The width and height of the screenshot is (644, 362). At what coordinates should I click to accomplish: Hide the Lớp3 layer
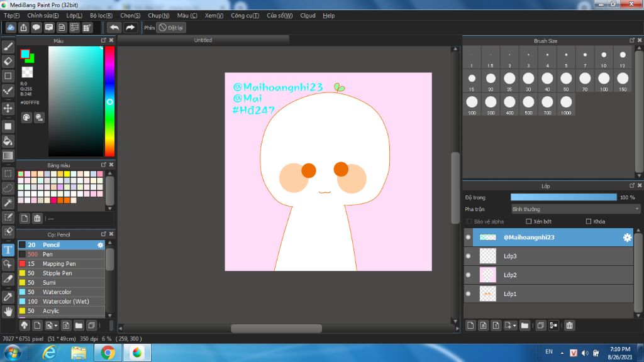(468, 256)
